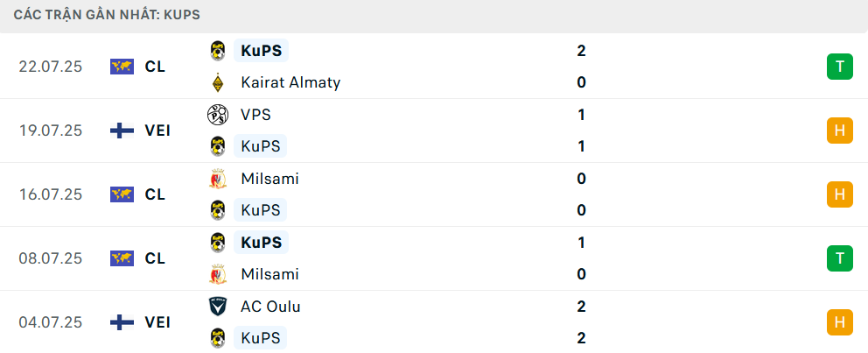Open the AC Oulu team link
Image resolution: width=868 pixels, height=353 pixels.
[270, 307]
